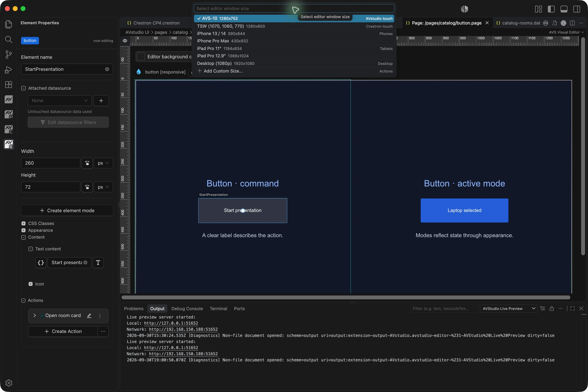Expand the Icon subsection
The image size is (588, 392).
click(x=30, y=284)
